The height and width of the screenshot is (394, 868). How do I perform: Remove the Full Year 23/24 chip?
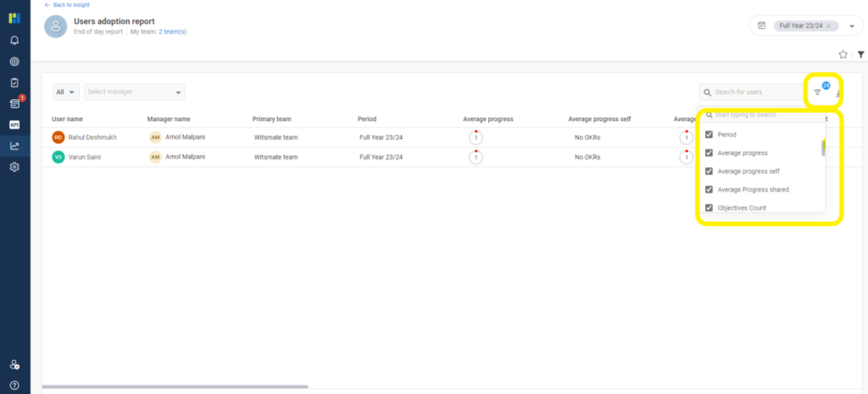click(829, 26)
